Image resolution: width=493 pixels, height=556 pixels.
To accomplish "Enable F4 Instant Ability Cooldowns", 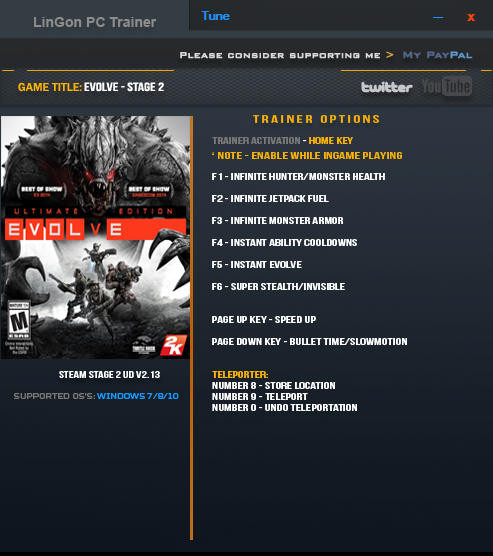I will (284, 243).
